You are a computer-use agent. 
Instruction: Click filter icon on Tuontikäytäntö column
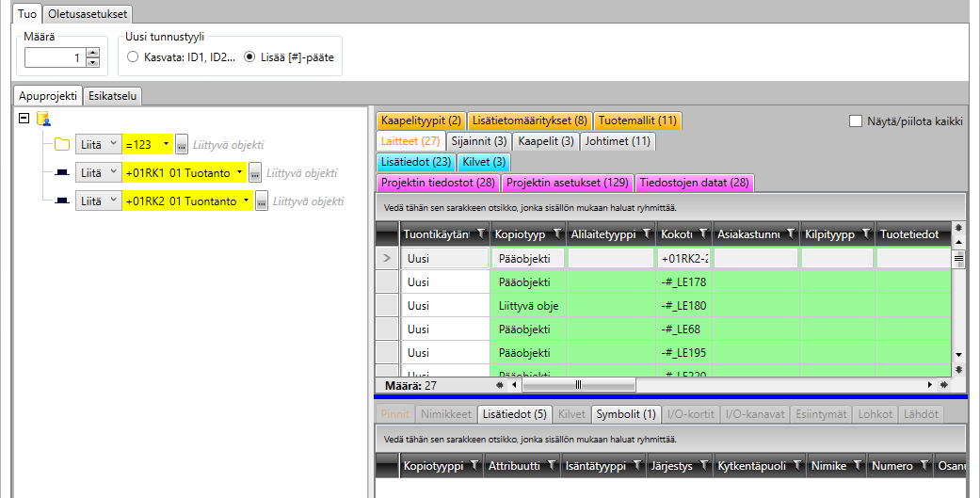(481, 234)
